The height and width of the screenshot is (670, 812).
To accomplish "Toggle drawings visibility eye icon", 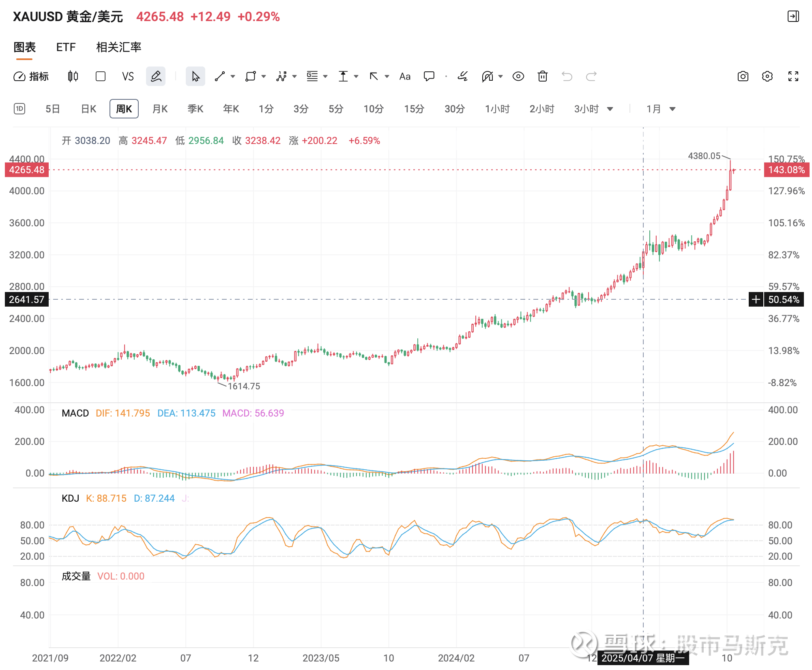I will [x=518, y=76].
